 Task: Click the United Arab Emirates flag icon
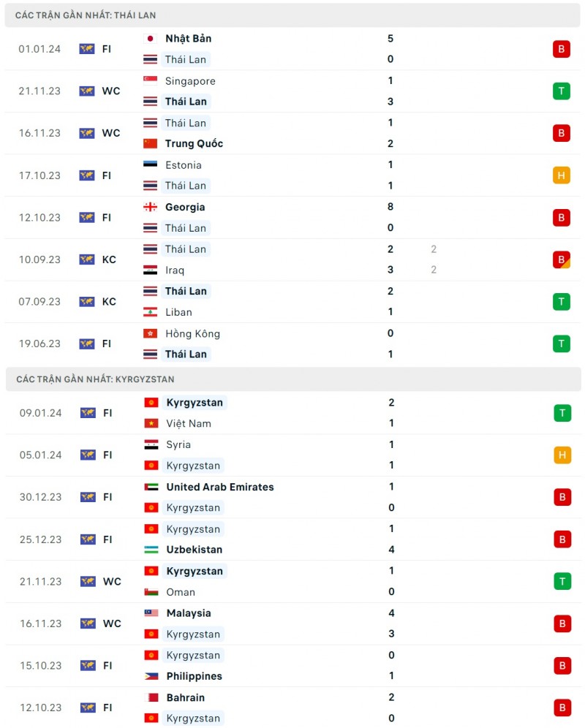tap(151, 487)
